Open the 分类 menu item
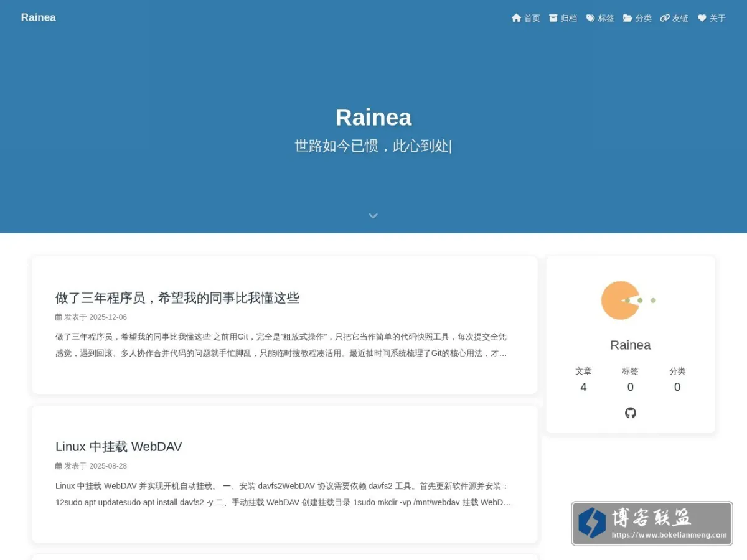Image resolution: width=747 pixels, height=560 pixels. click(x=637, y=18)
